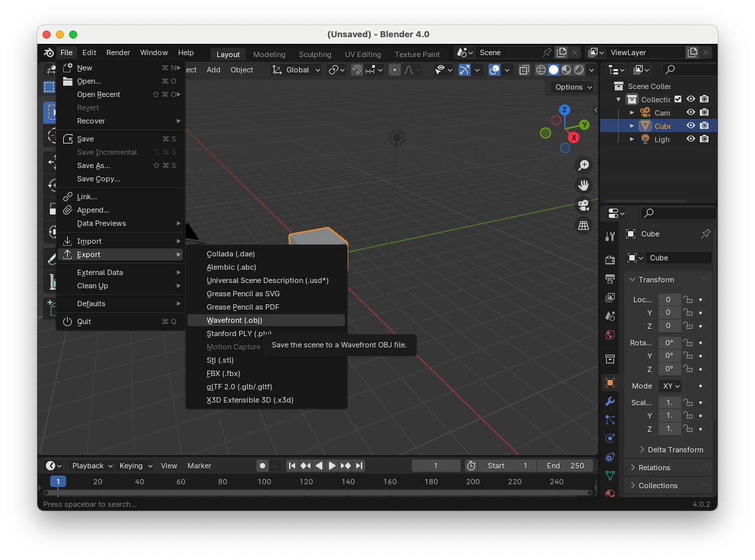Jump to the last frame

tap(359, 466)
